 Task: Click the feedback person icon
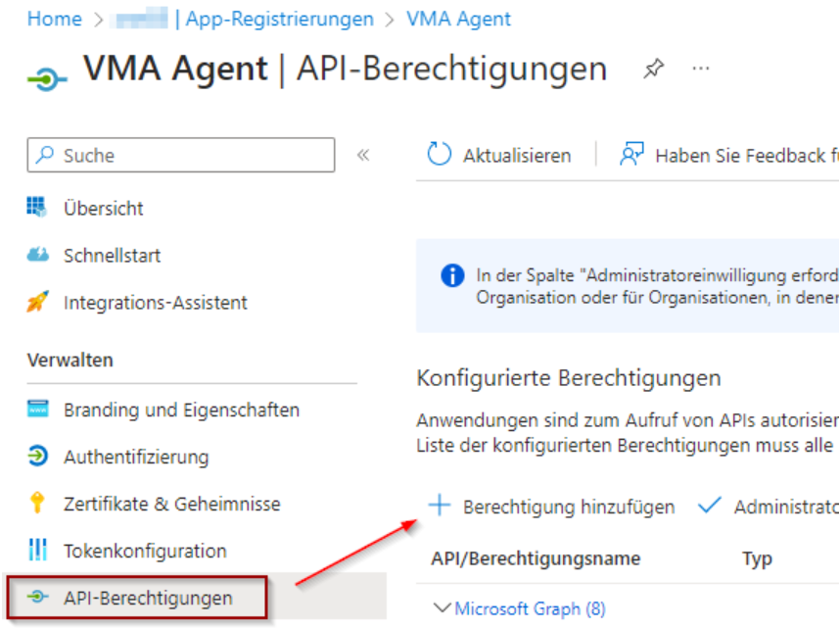click(631, 154)
